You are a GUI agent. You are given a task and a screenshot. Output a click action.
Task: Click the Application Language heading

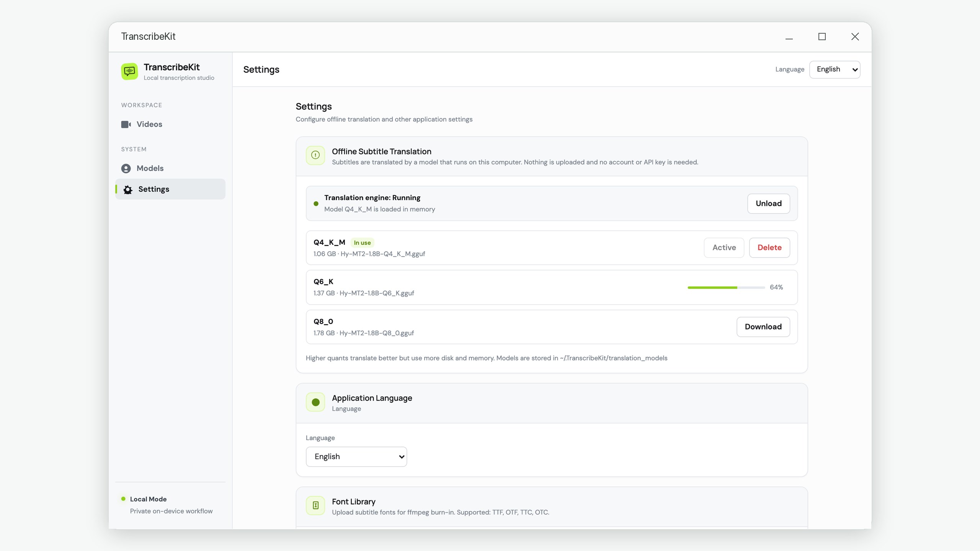372,398
